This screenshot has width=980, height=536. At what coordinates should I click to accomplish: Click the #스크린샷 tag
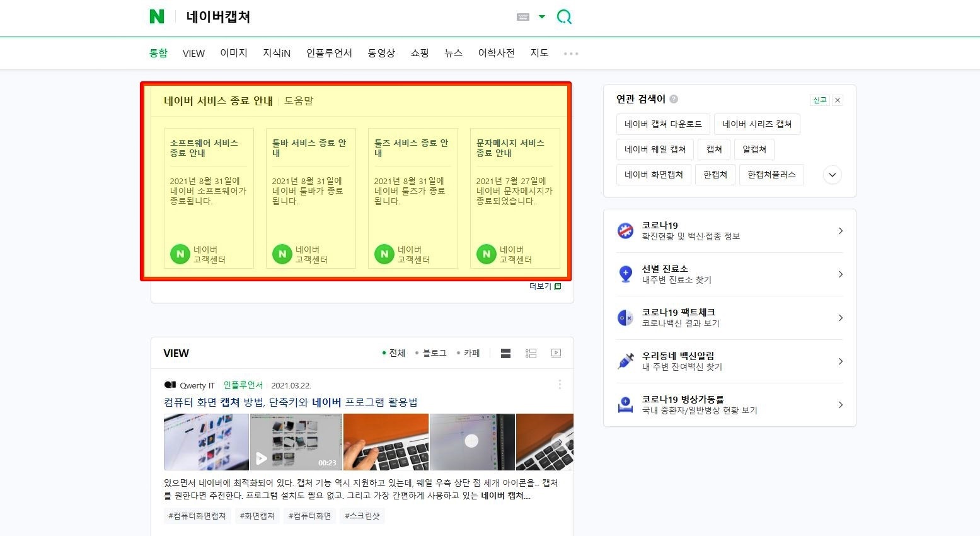point(362,516)
